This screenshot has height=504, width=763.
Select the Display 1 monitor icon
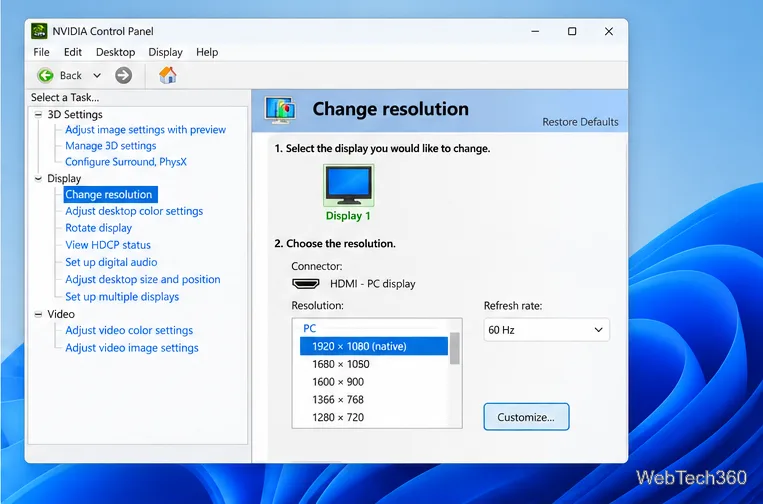tap(348, 185)
